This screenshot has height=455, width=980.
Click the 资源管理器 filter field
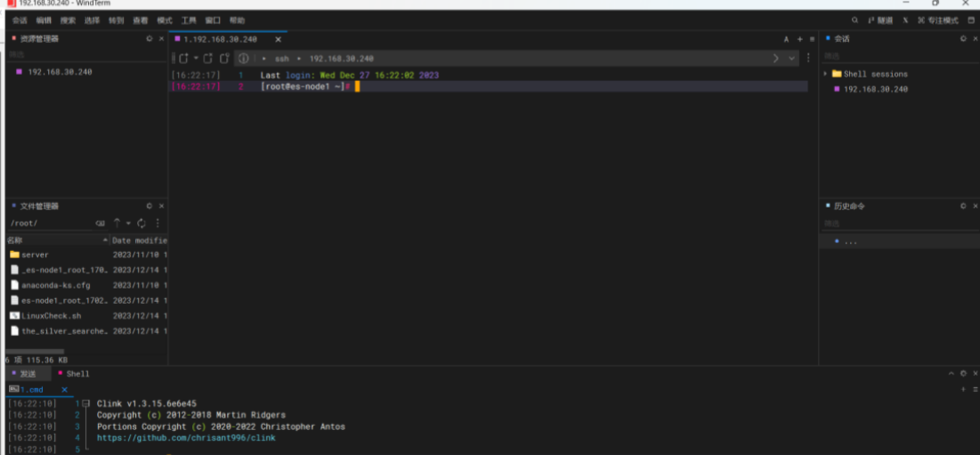point(86,54)
